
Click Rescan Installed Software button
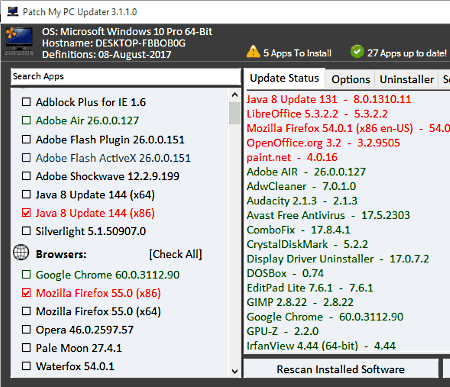[x=341, y=369]
